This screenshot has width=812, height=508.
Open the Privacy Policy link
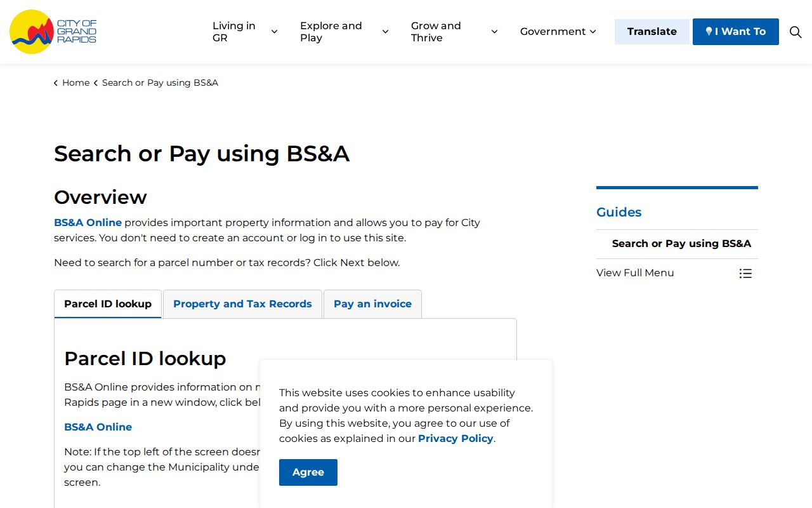coord(455,439)
